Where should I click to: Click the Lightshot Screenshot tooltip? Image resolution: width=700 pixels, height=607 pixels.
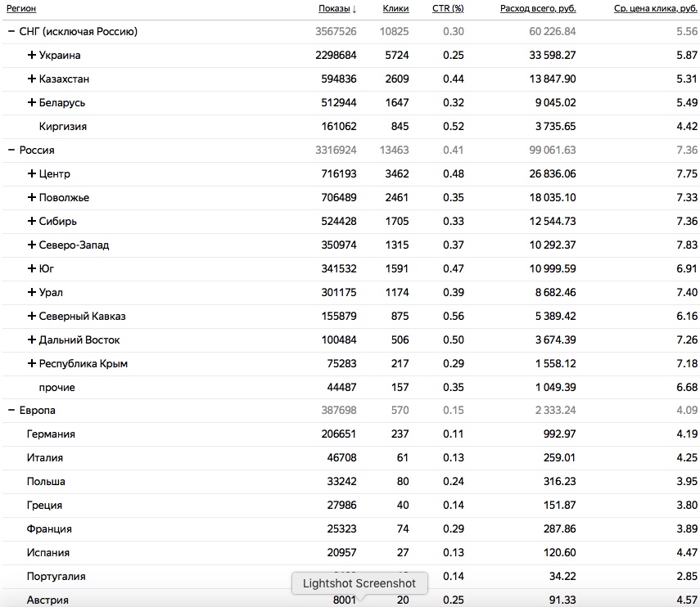(x=359, y=583)
